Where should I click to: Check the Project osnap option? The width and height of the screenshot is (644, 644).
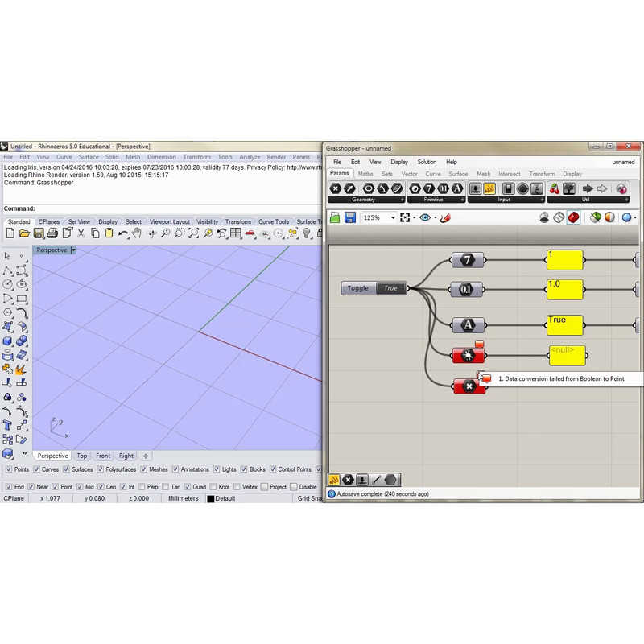[265, 487]
